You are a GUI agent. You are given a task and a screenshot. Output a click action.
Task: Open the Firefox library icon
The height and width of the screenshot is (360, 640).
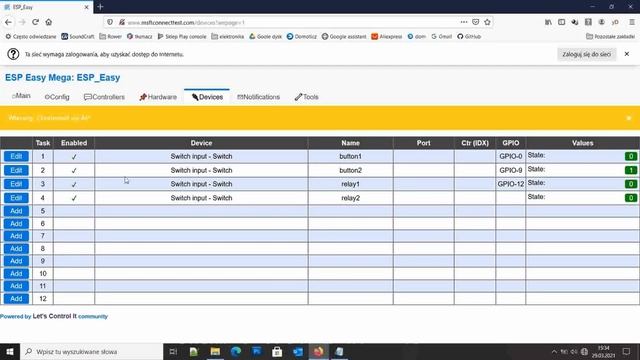(548, 22)
